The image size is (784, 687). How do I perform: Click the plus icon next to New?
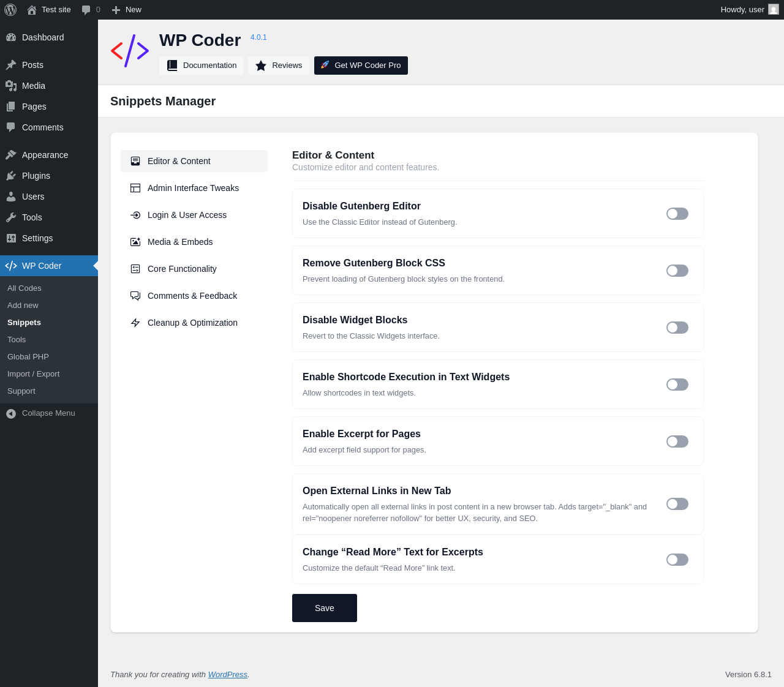click(116, 10)
